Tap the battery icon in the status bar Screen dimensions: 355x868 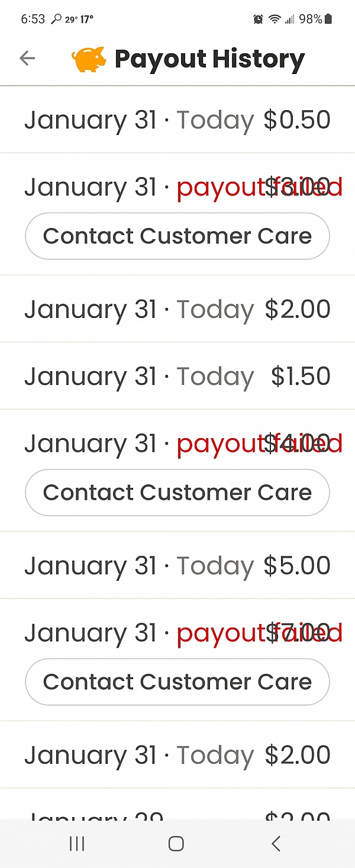328,20
